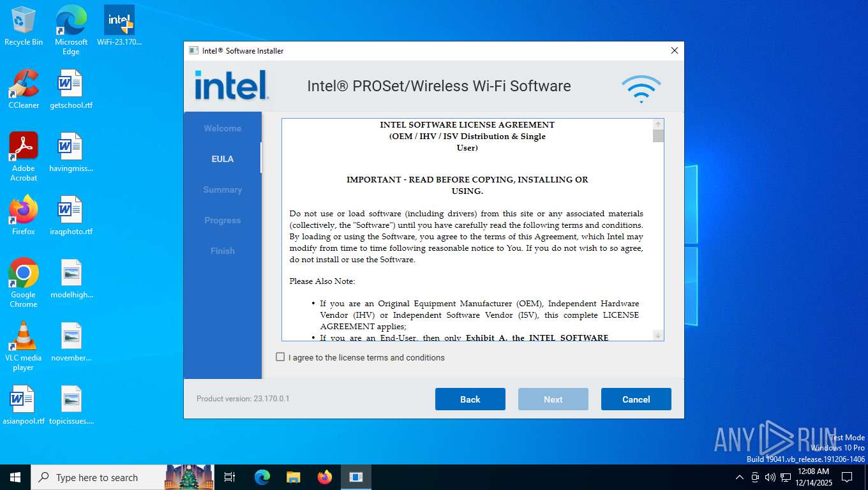
Task: Open the clock showing 12:08 AM
Action: tap(813, 477)
